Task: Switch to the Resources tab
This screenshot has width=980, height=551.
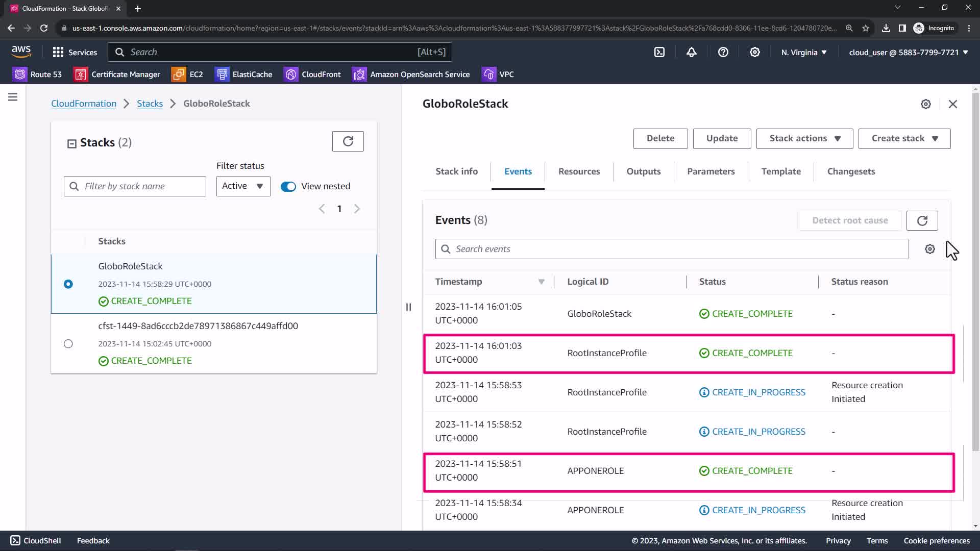Action: tap(579, 171)
